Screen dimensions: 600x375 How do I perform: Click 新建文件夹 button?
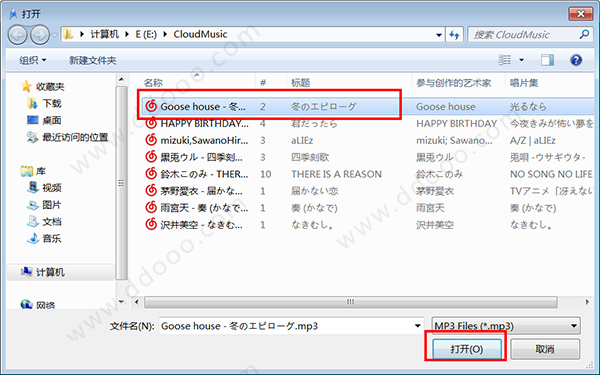click(x=93, y=60)
